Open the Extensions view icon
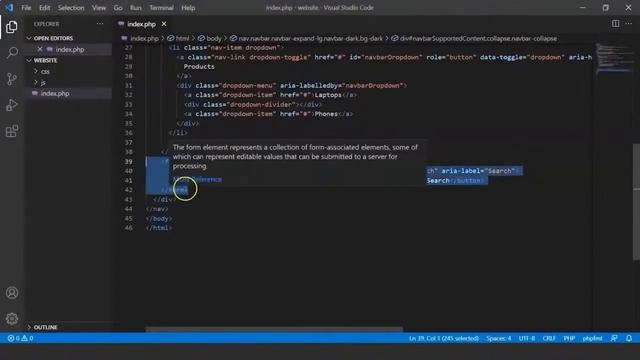 (x=12, y=131)
